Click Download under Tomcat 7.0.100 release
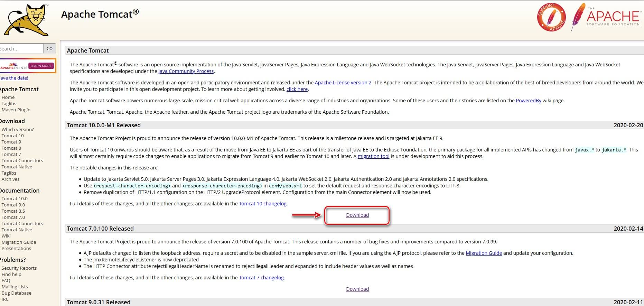This screenshot has height=306, width=644. coord(357,289)
